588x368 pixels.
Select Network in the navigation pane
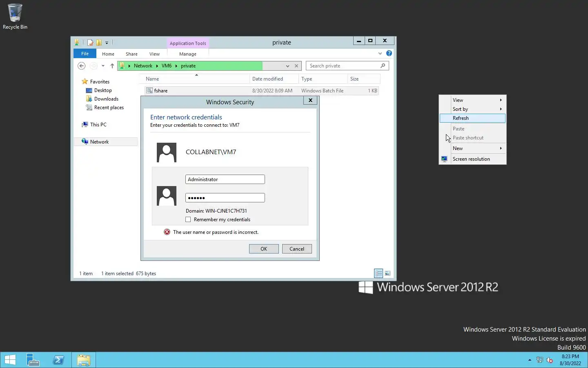pyautogui.click(x=99, y=142)
